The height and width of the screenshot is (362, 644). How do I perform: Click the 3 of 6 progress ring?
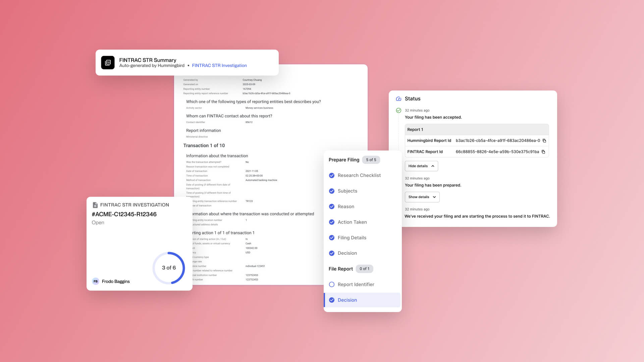[x=169, y=268]
